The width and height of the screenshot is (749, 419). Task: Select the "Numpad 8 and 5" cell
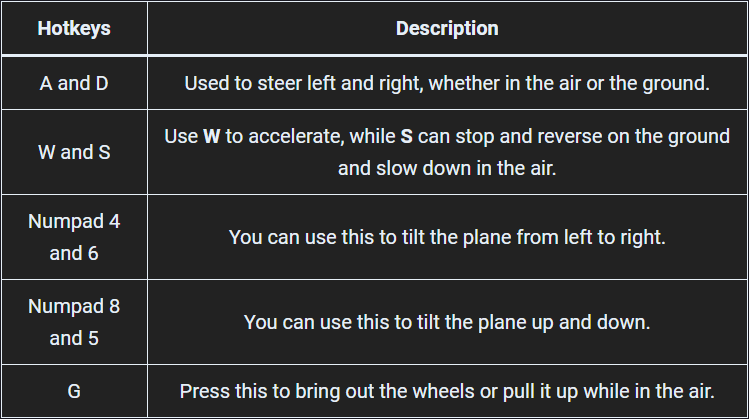[74, 322]
